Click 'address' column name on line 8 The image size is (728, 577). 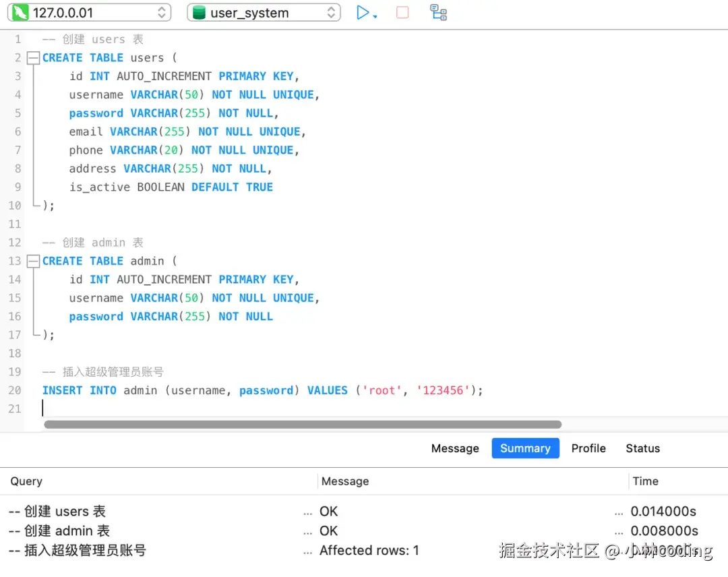92,169
